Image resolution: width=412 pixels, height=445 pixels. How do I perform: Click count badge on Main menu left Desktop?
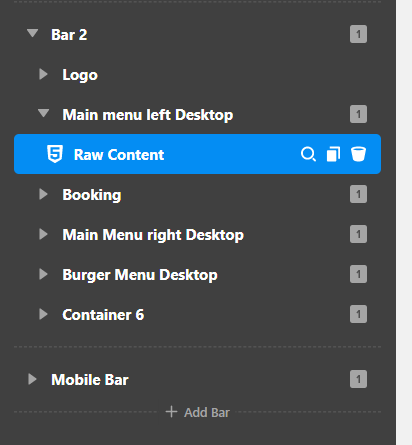[358, 114]
